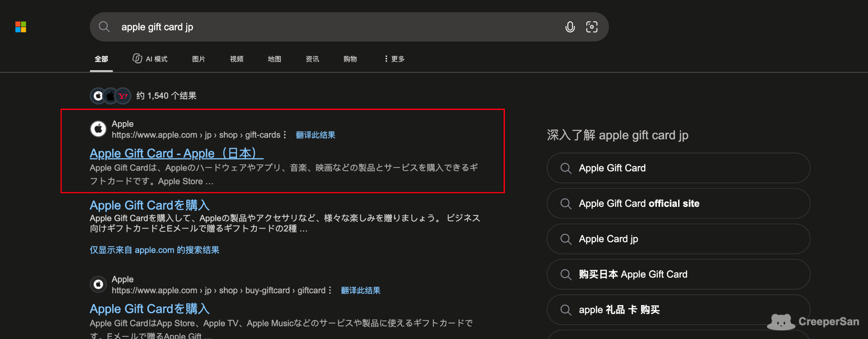Click the magnifier icon in search box
Viewport: 868px width, 339px height.
pyautogui.click(x=104, y=27)
